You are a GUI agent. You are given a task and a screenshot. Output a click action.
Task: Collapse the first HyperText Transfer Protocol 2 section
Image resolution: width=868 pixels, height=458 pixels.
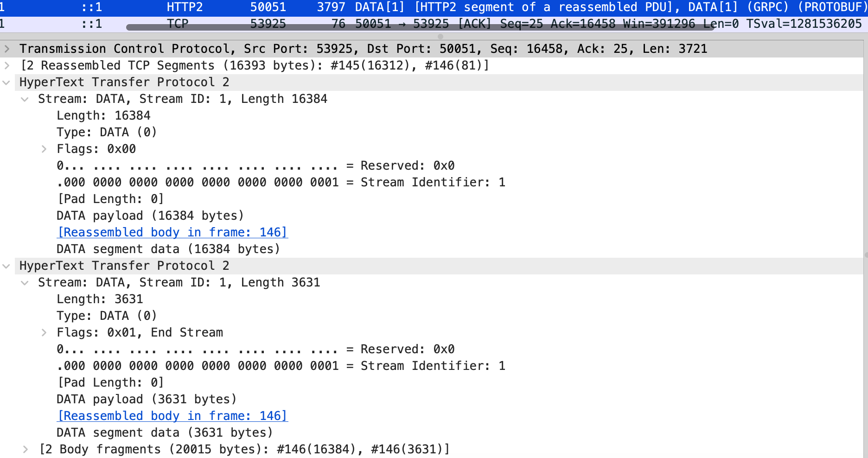[6, 83]
